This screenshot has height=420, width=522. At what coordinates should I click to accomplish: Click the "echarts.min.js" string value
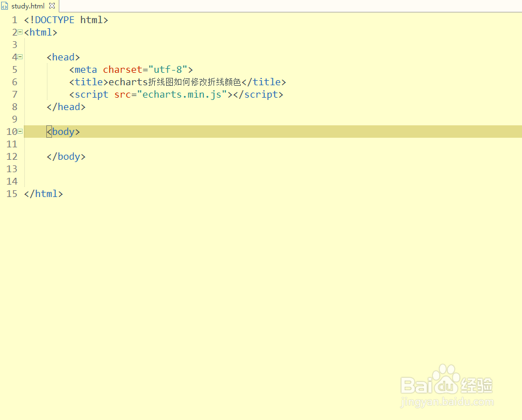(x=182, y=94)
